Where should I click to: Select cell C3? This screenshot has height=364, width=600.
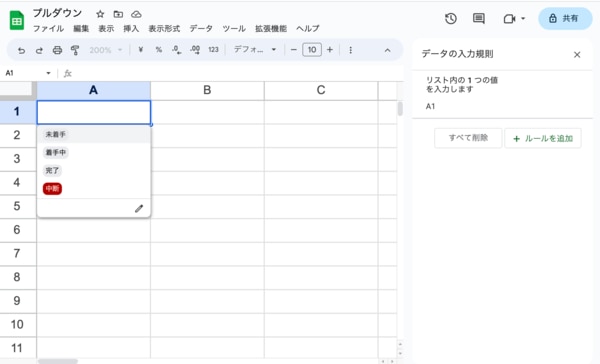click(x=321, y=159)
